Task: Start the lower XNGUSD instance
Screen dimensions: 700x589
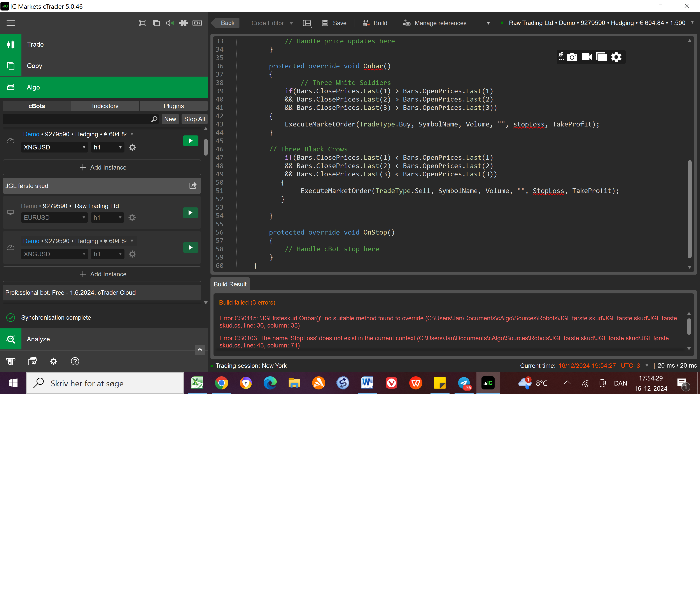Action: tap(191, 247)
